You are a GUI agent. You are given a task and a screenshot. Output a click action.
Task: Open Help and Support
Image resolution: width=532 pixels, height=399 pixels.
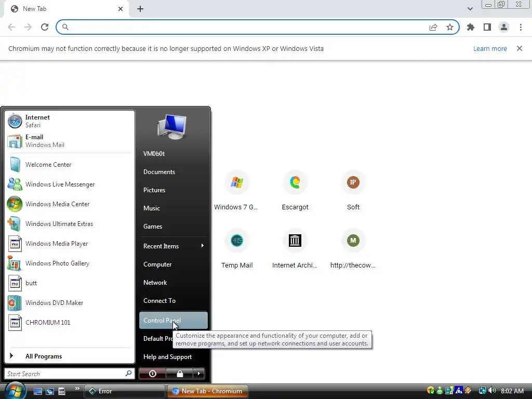173,357
